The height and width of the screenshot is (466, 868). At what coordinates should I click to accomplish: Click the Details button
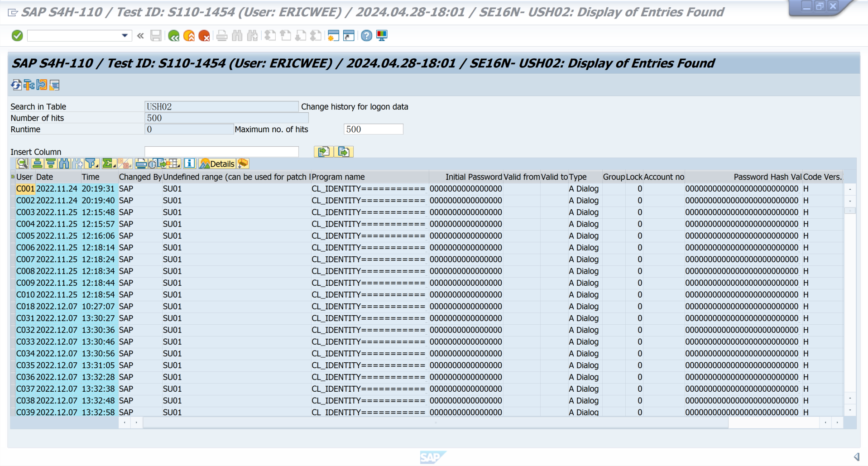point(217,163)
